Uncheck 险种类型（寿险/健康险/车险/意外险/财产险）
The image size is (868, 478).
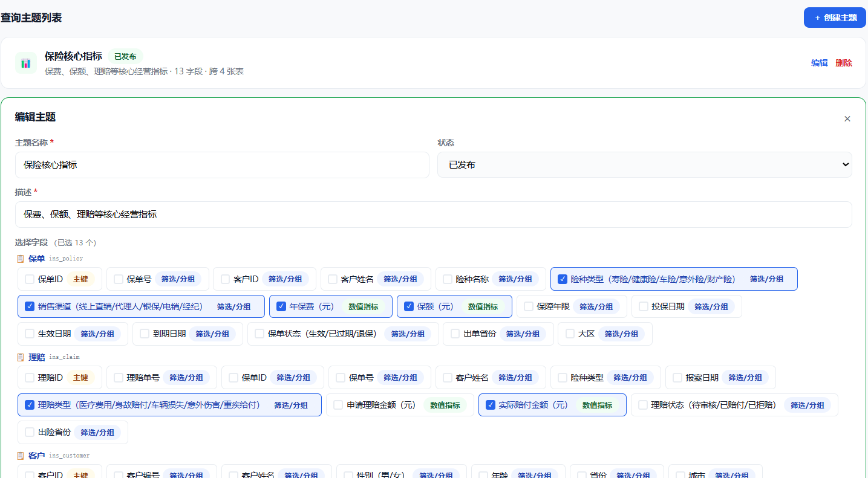[563, 279]
